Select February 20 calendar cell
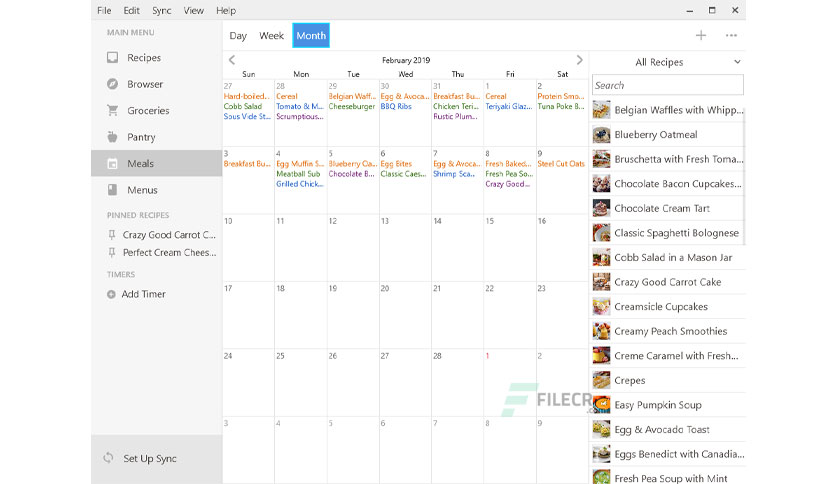 [x=405, y=316]
